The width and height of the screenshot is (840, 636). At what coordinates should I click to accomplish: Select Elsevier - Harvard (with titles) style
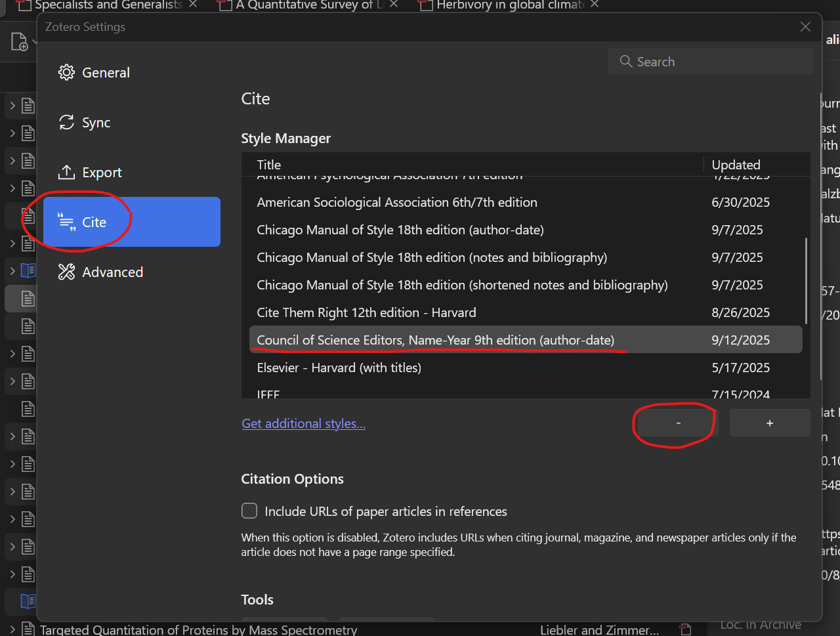click(526, 368)
